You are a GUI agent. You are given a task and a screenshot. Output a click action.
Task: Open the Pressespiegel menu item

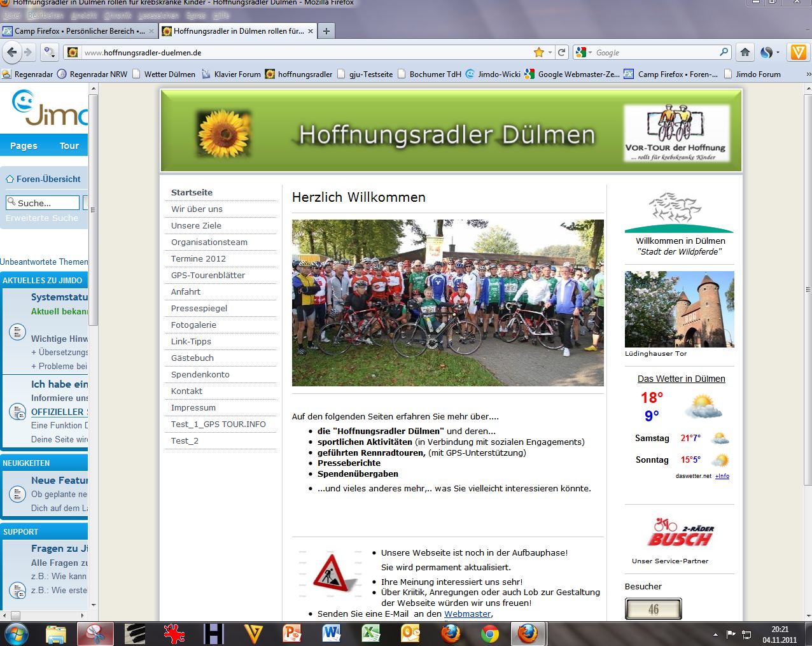[x=199, y=308]
